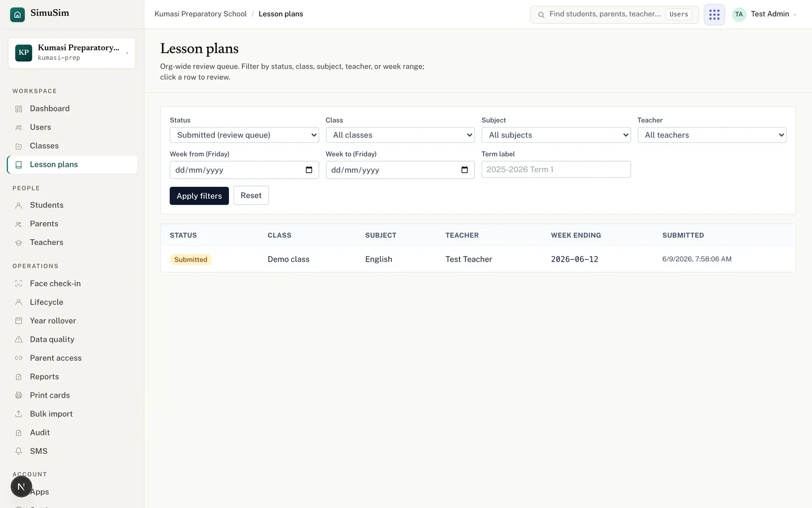Go to Users in the sidebar
The image size is (812, 508).
(x=72, y=128)
